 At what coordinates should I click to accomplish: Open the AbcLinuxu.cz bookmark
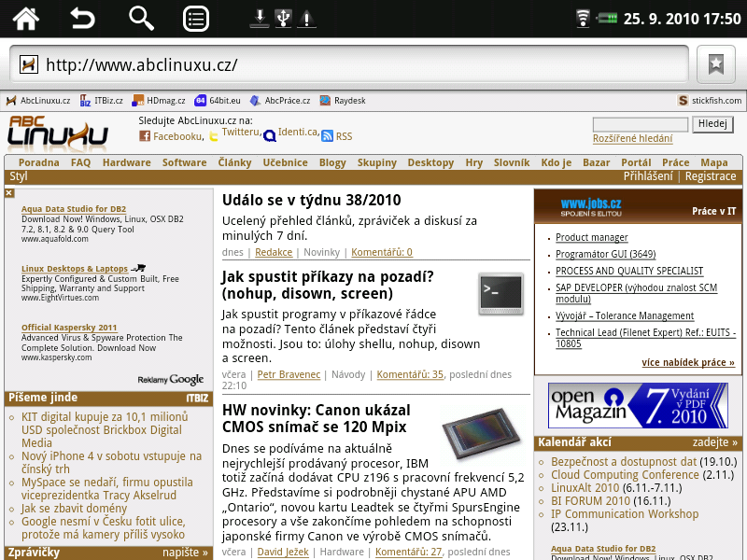[x=38, y=101]
